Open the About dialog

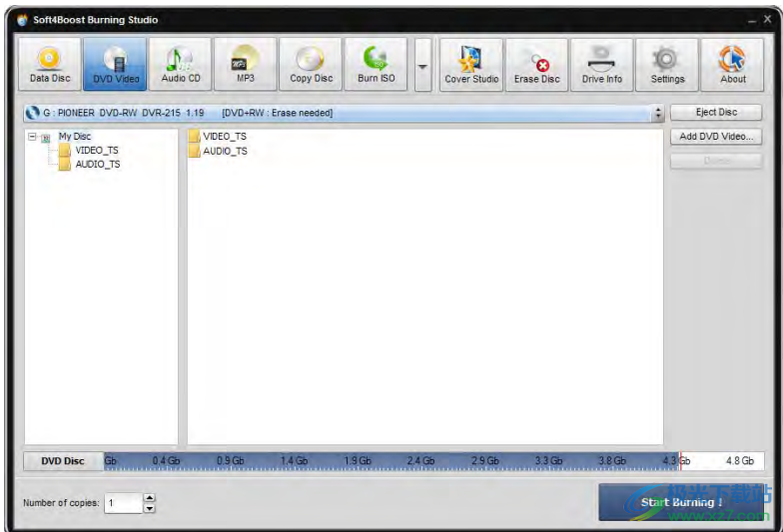tap(733, 65)
